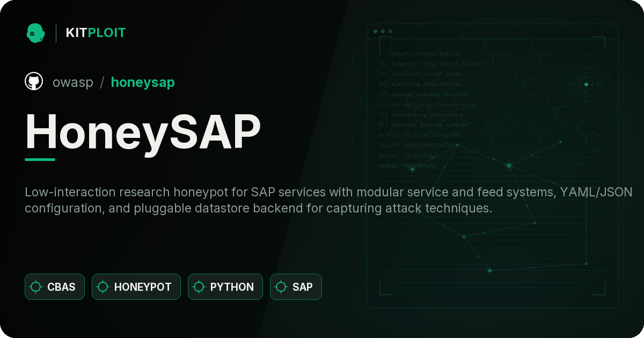Open the honeysap repository link
Viewport: 644px width, 338px height.
pos(143,82)
